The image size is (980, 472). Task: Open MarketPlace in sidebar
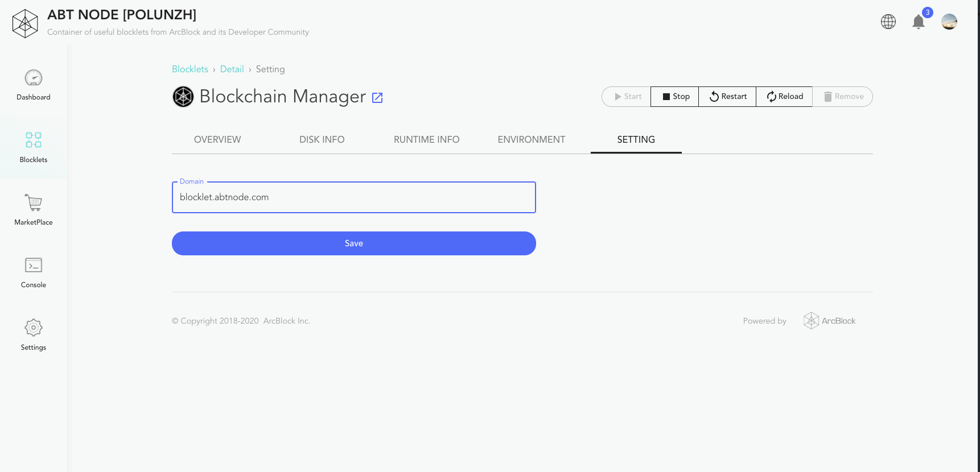pyautogui.click(x=34, y=210)
